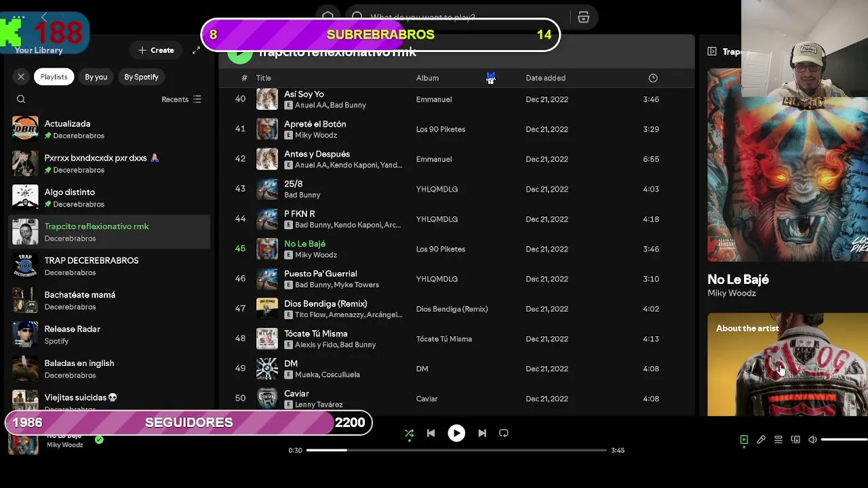Viewport: 868px width, 488px height.
Task: Click the search icon in Your Library
Action: coord(21,99)
